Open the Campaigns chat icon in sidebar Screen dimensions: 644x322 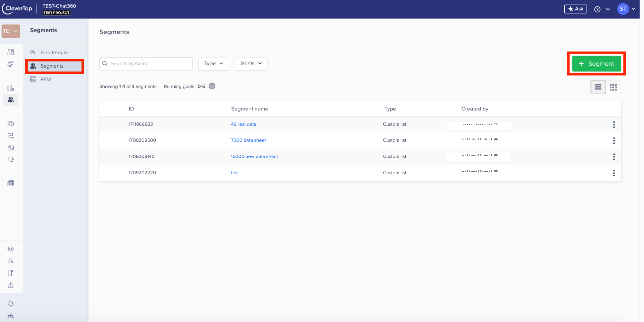point(11,123)
